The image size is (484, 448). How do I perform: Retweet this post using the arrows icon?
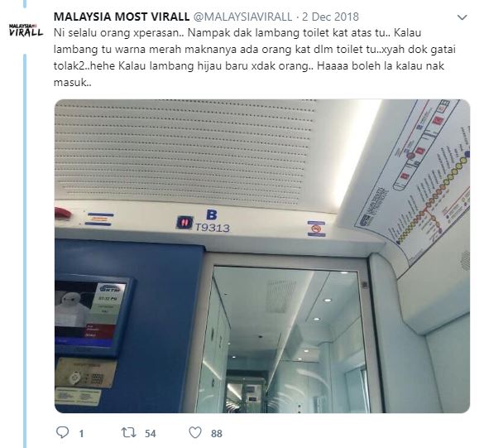pyautogui.click(x=128, y=432)
